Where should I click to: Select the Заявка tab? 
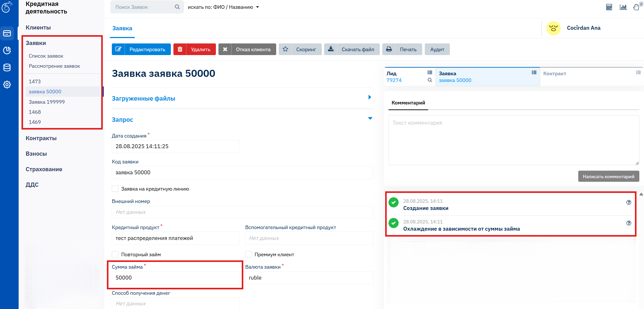point(122,28)
